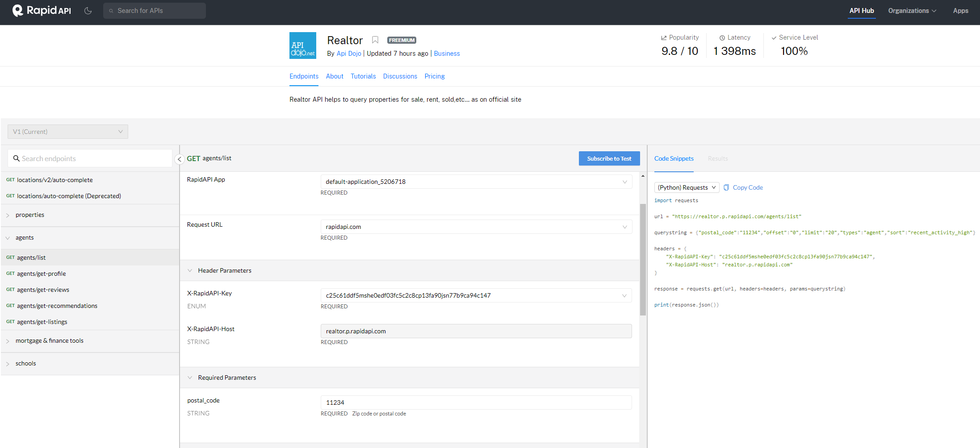Expand the mortgage & finance tools group
Image resolution: width=980 pixels, height=448 pixels.
[x=90, y=341]
